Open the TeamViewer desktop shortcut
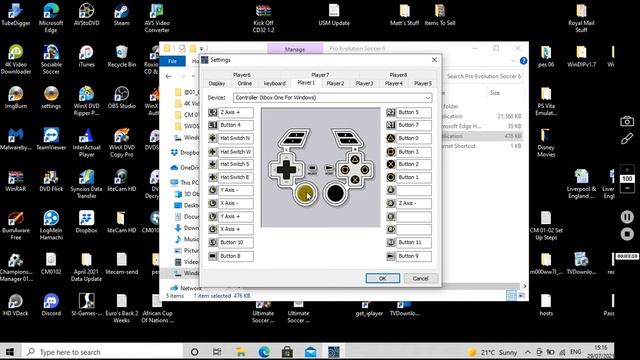This screenshot has height=360, width=640. click(51, 139)
